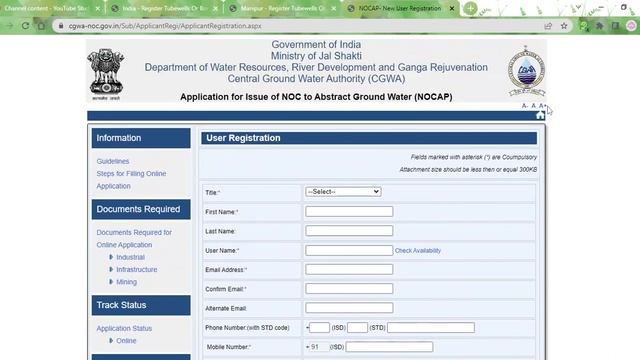The width and height of the screenshot is (640, 360).
Task: Reload the page with the refresh icon
Action: (25, 26)
